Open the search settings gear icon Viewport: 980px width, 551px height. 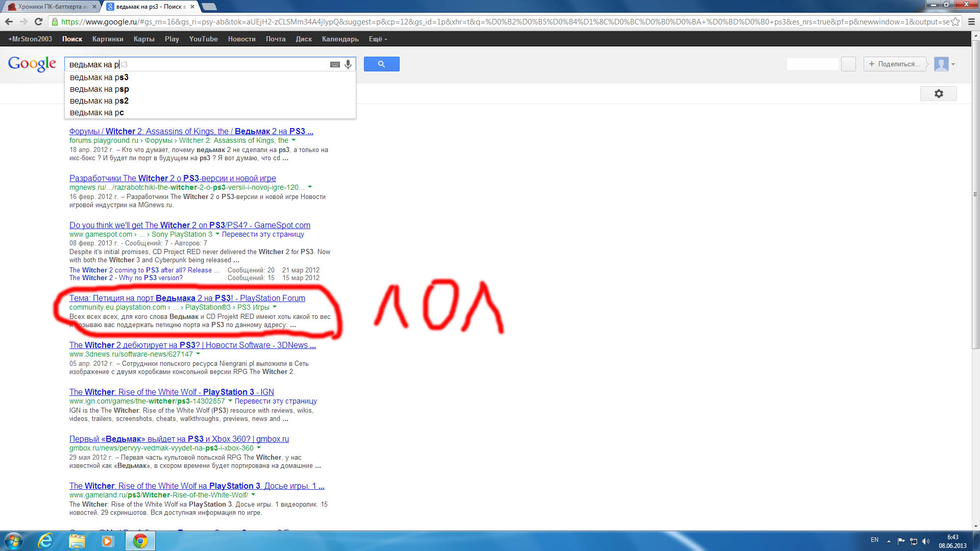pos(938,94)
